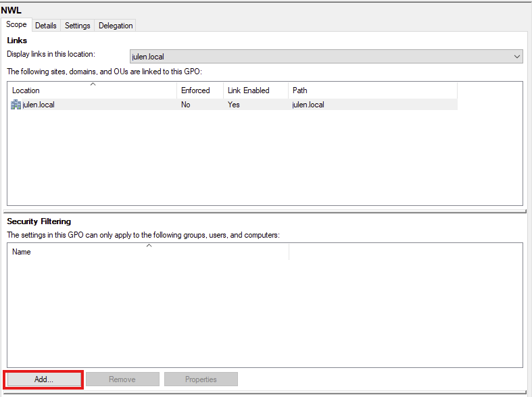Open the Settings tab
The image size is (532, 397).
(x=77, y=25)
